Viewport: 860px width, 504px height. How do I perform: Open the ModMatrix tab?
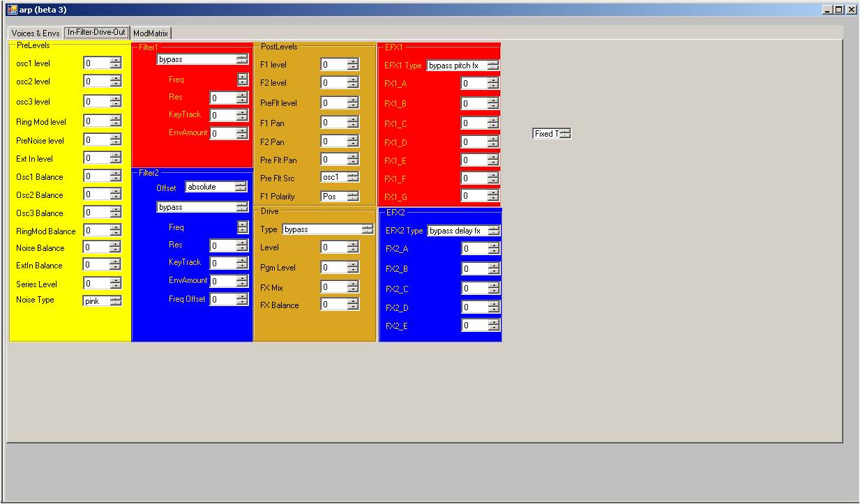tap(151, 33)
